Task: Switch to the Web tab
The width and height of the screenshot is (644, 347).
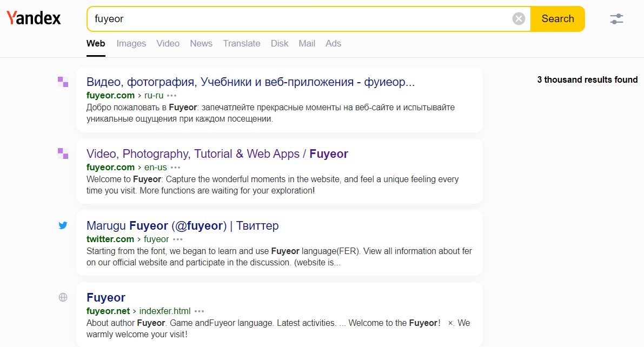Action: (96, 44)
